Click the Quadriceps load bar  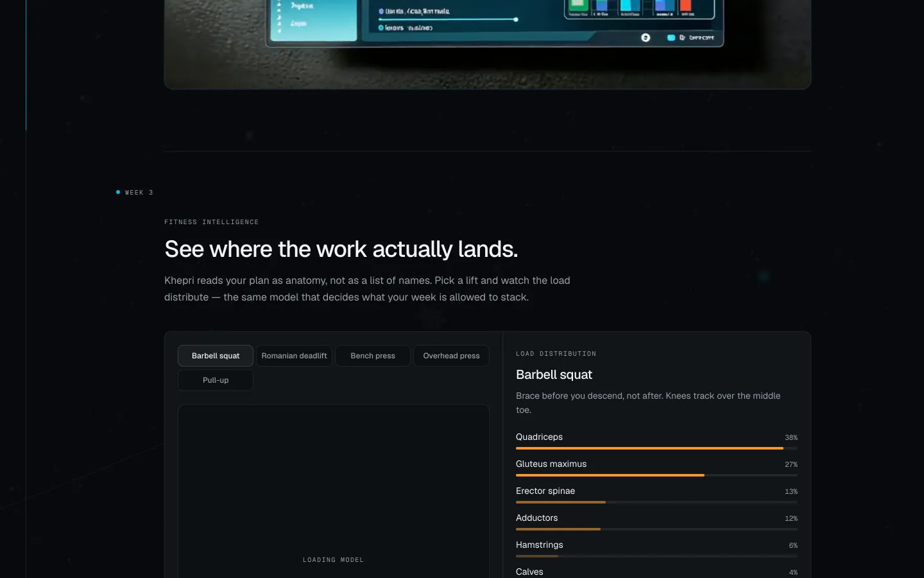tap(656, 448)
